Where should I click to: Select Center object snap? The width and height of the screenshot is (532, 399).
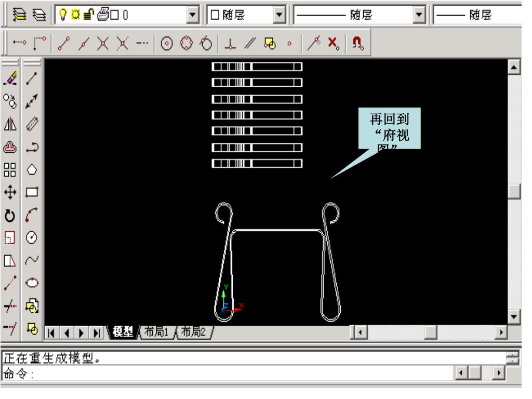coord(166,44)
